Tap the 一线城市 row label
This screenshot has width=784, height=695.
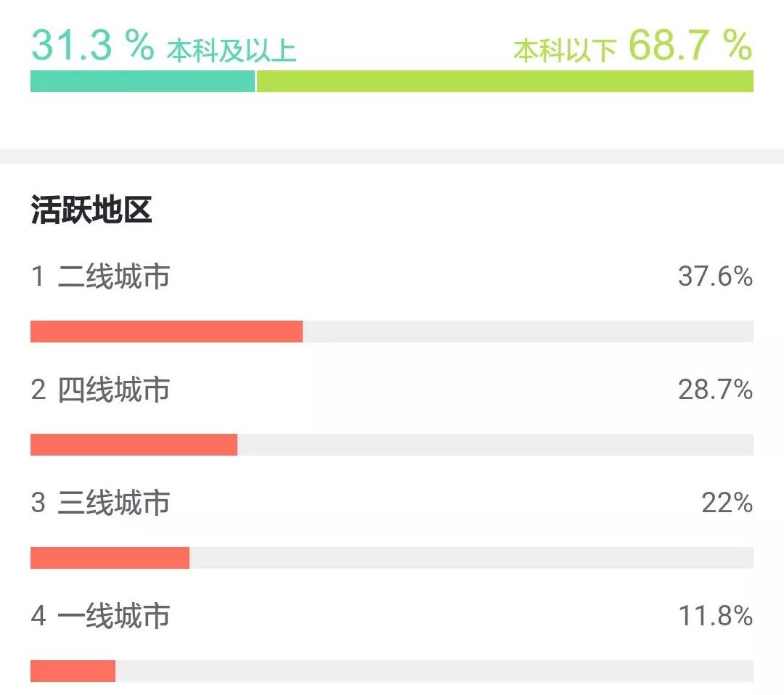tap(114, 616)
